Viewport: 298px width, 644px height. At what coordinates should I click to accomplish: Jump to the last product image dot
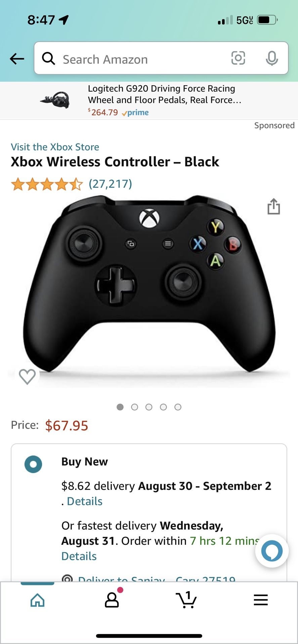[x=178, y=407]
